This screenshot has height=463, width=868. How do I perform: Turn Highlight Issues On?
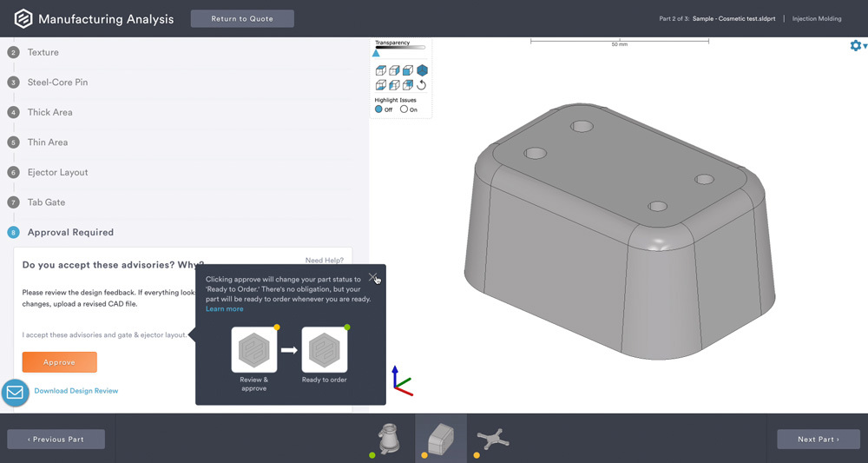coord(404,109)
